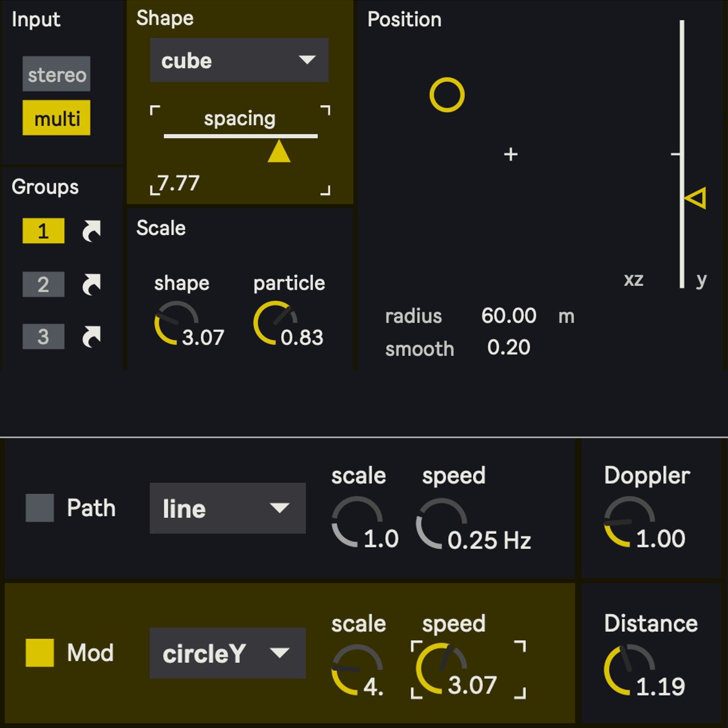Viewport: 728px width, 728px height.
Task: Click the Path speed value 0.25 Hz
Action: pyautogui.click(x=489, y=540)
